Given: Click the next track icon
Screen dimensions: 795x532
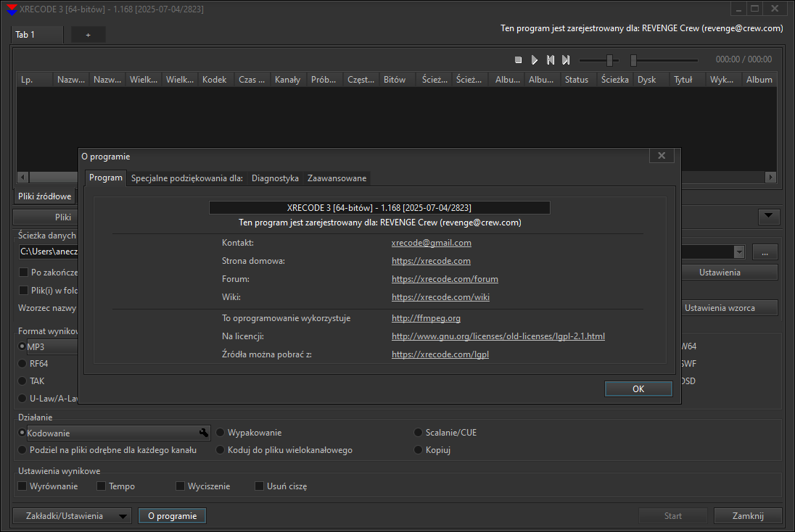Looking at the screenshot, I should pyautogui.click(x=566, y=59).
